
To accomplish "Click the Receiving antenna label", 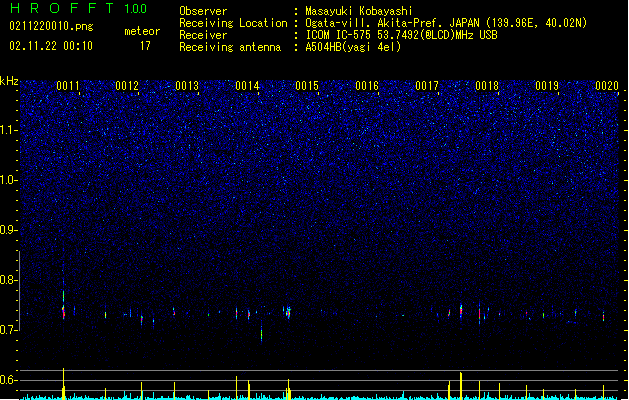I will [230, 47].
